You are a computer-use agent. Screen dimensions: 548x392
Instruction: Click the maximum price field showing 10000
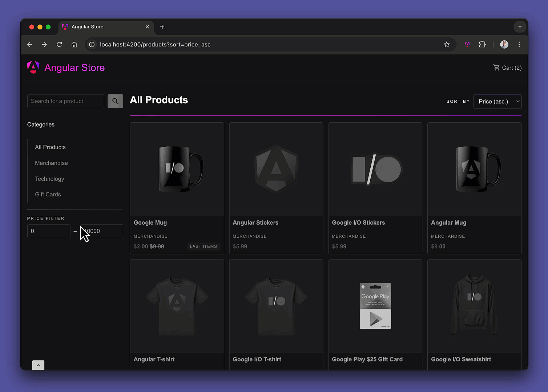pyautogui.click(x=102, y=231)
